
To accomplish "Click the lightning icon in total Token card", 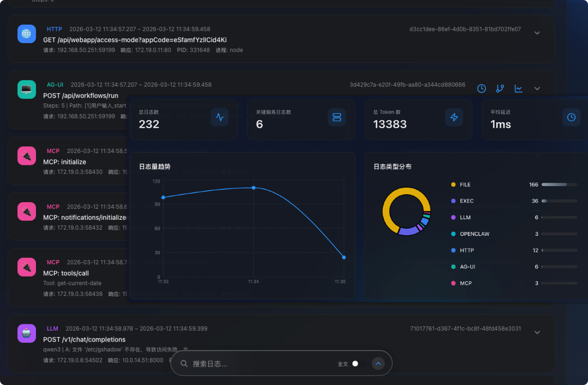I will click(454, 117).
